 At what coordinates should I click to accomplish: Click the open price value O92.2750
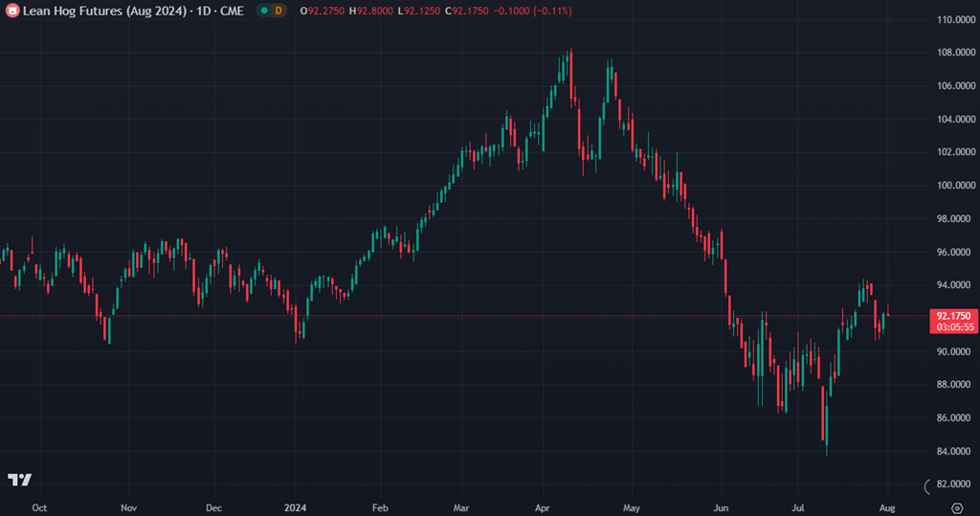323,10
